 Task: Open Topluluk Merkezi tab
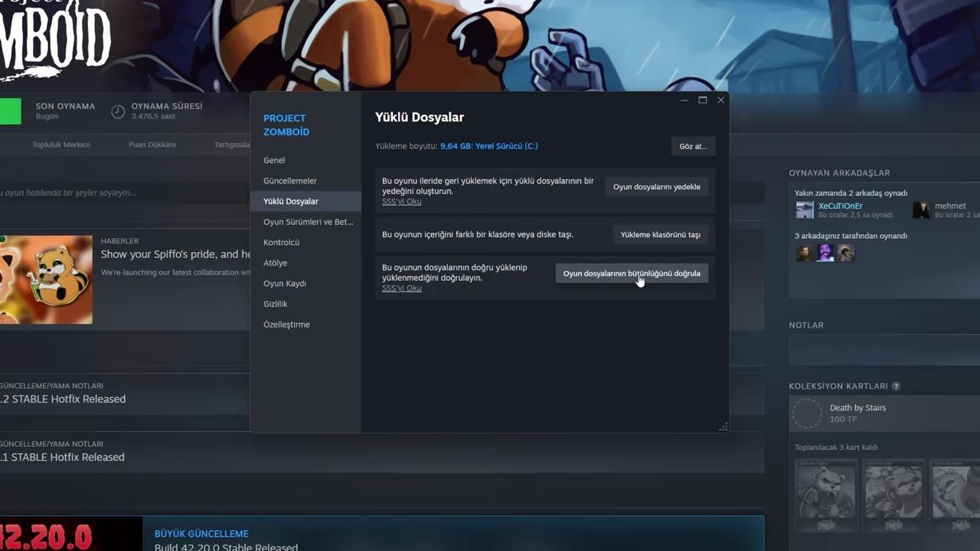pyautogui.click(x=61, y=145)
